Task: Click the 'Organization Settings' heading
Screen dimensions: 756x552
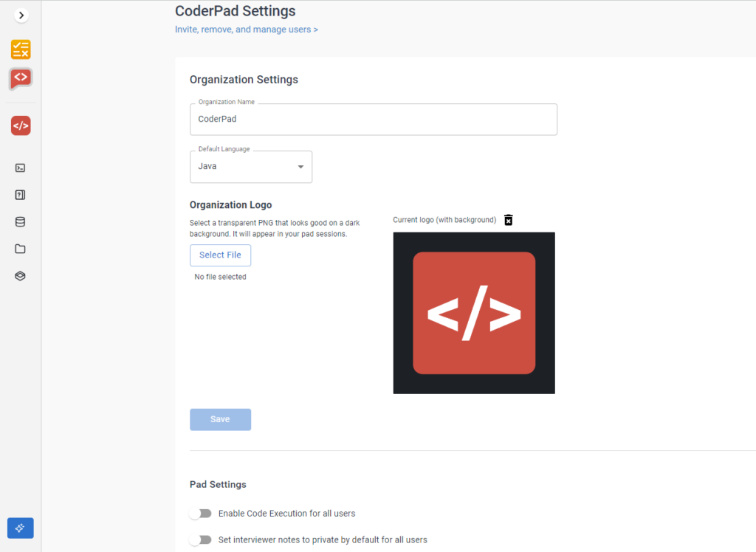Action: [x=244, y=80]
